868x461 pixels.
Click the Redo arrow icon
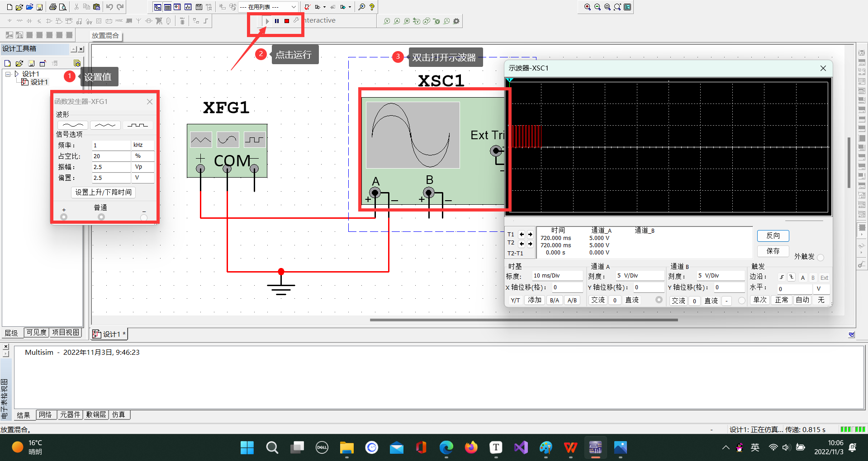(120, 7)
